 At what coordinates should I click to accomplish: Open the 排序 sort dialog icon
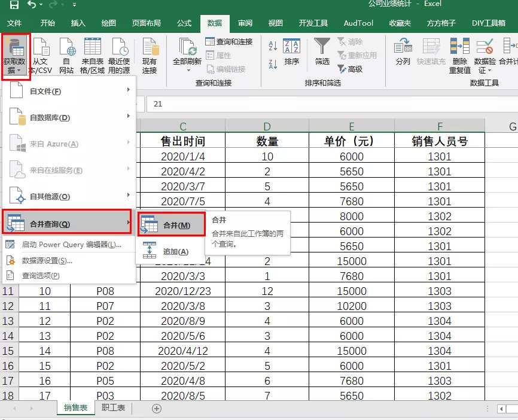pos(291,46)
